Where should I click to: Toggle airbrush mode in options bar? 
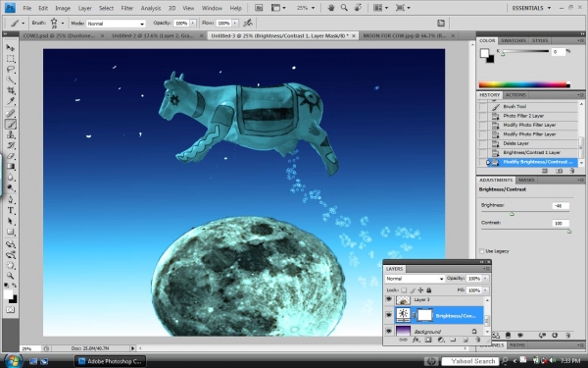tap(248, 24)
